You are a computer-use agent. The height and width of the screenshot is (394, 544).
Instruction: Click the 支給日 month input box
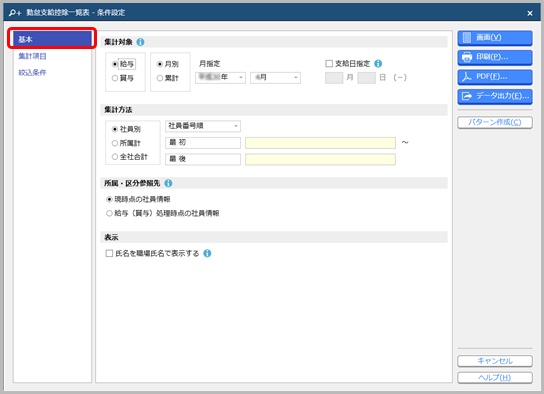coord(334,78)
